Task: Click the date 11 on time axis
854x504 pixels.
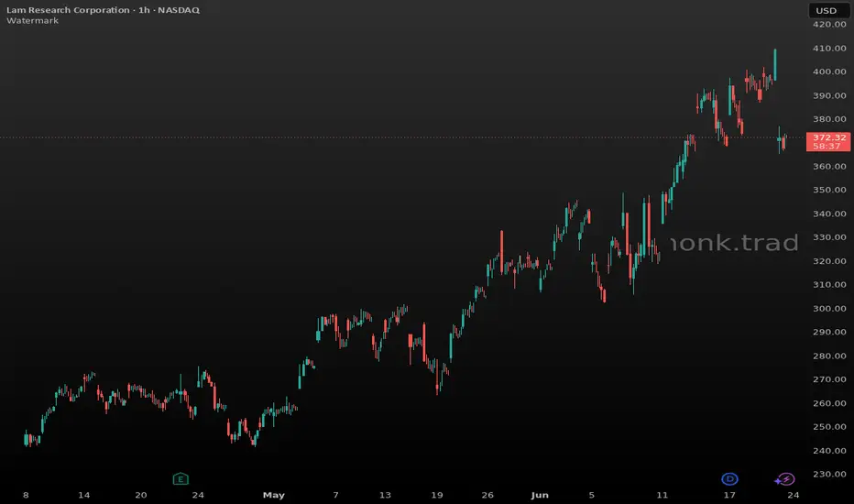Action: 662,495
